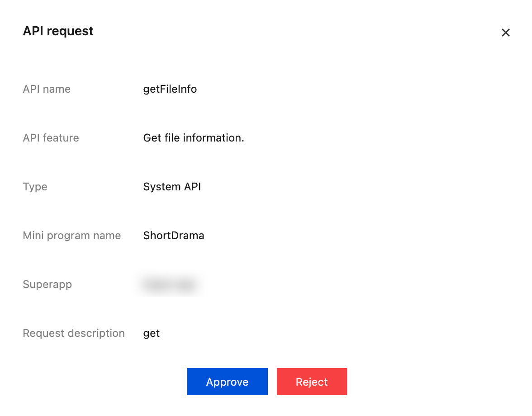532x416 pixels.
Task: Select the Superapp field label
Action: 47,284
